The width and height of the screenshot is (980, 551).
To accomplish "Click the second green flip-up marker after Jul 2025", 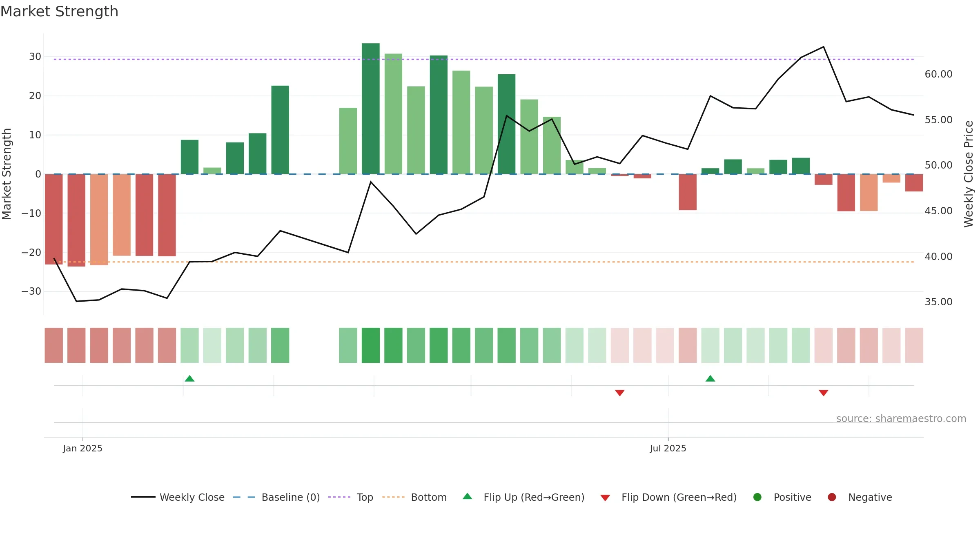I will point(710,378).
